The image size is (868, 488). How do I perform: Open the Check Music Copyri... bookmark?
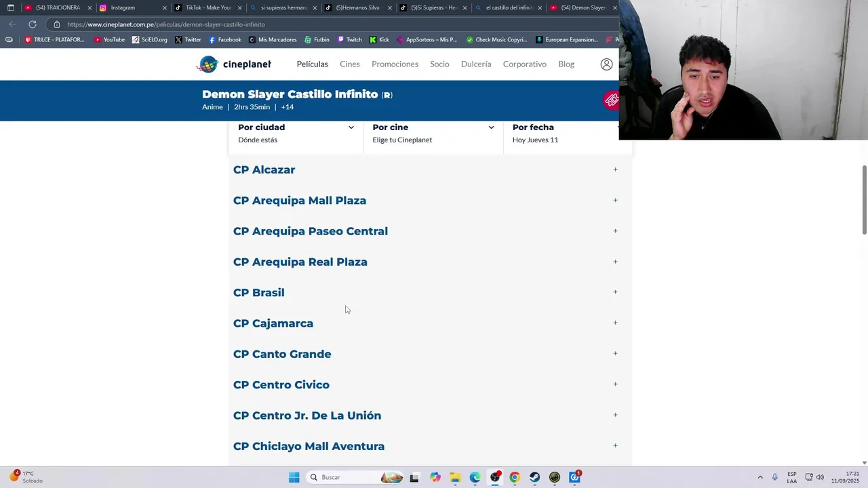point(496,39)
